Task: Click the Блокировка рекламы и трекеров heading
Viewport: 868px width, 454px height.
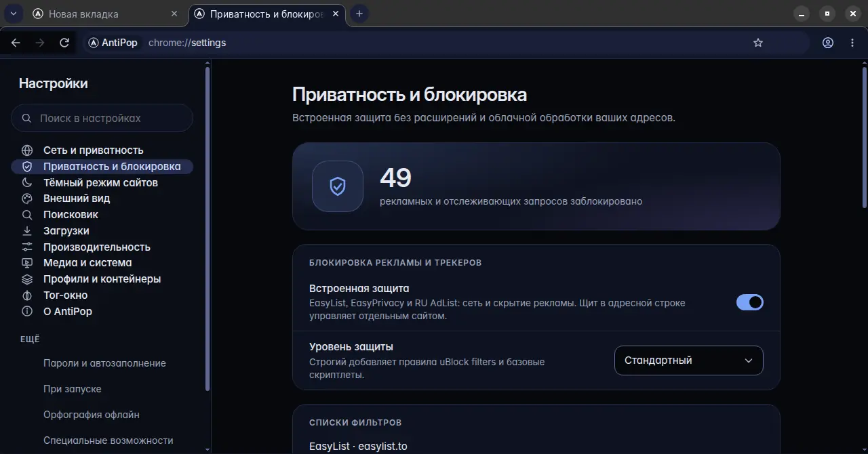Action: tap(395, 262)
